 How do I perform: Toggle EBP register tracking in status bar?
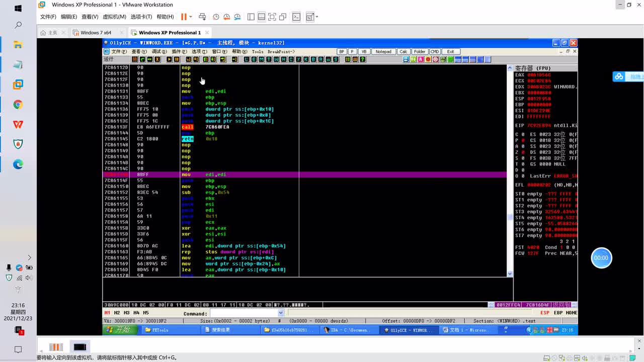click(558, 313)
